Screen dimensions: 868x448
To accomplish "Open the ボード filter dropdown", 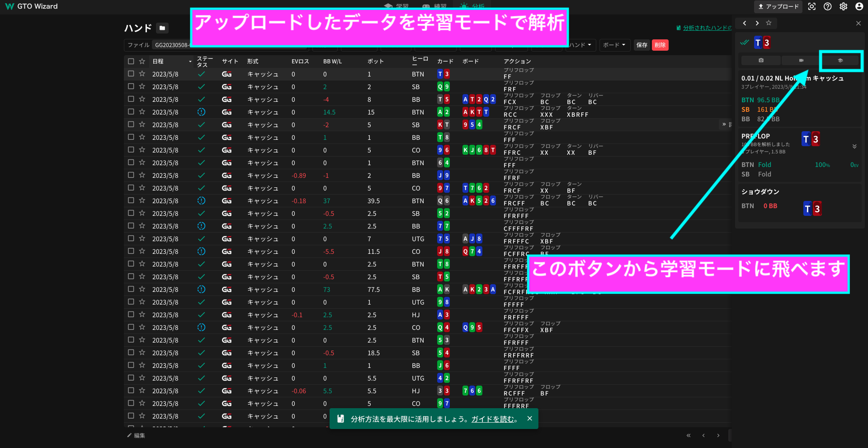I will (x=614, y=45).
